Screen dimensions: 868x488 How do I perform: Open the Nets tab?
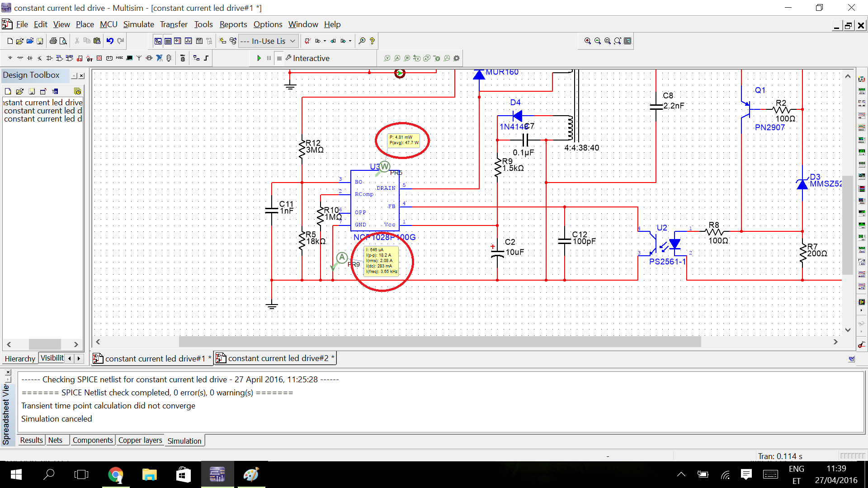click(55, 440)
